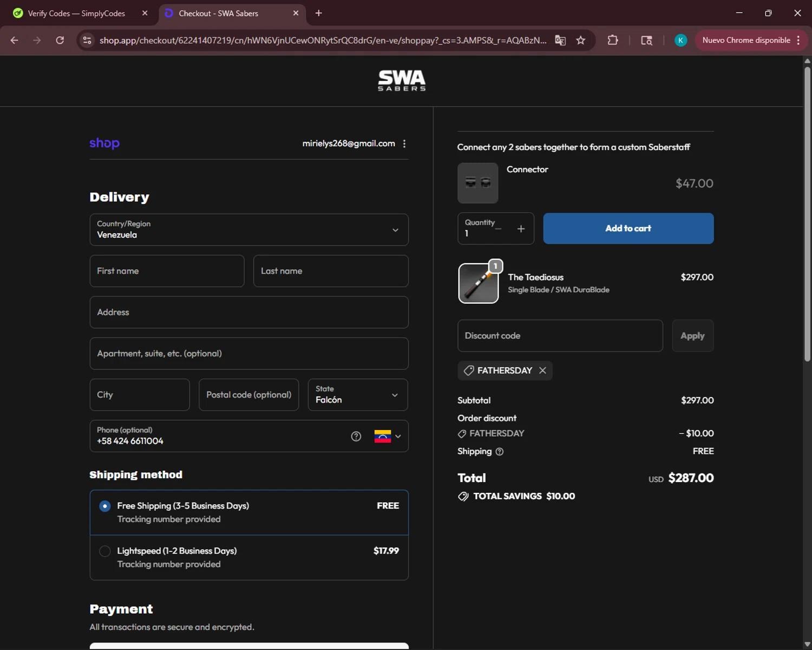Bookmark this page with the star icon

[x=581, y=40]
